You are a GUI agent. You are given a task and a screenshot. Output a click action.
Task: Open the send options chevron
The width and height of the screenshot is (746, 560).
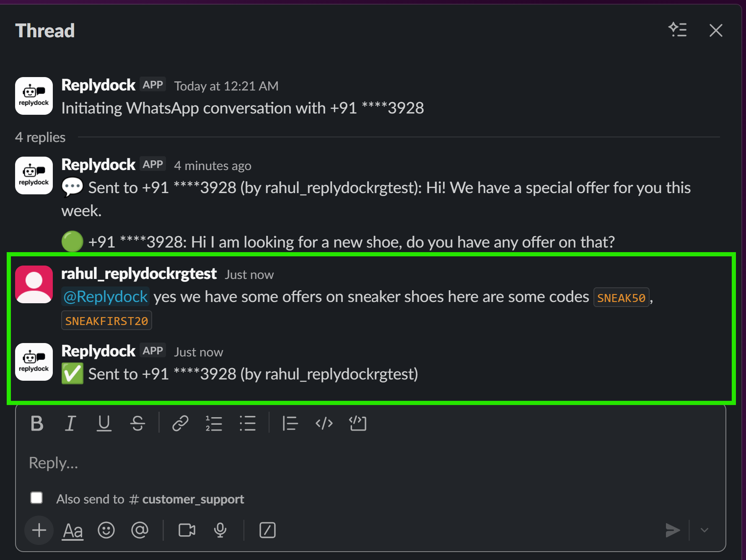[705, 530]
